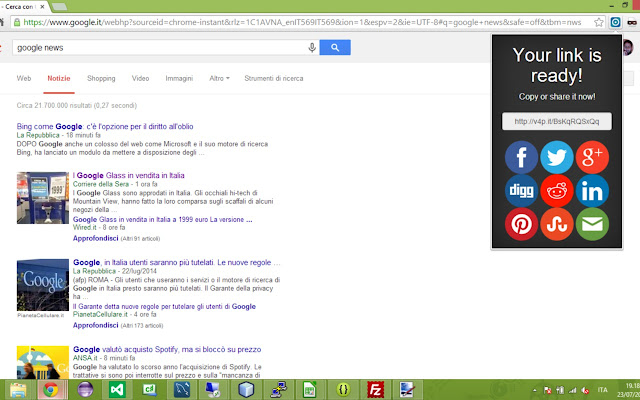Share the link on Twitter
Image resolution: width=640 pixels, height=400 pixels.
tap(557, 157)
